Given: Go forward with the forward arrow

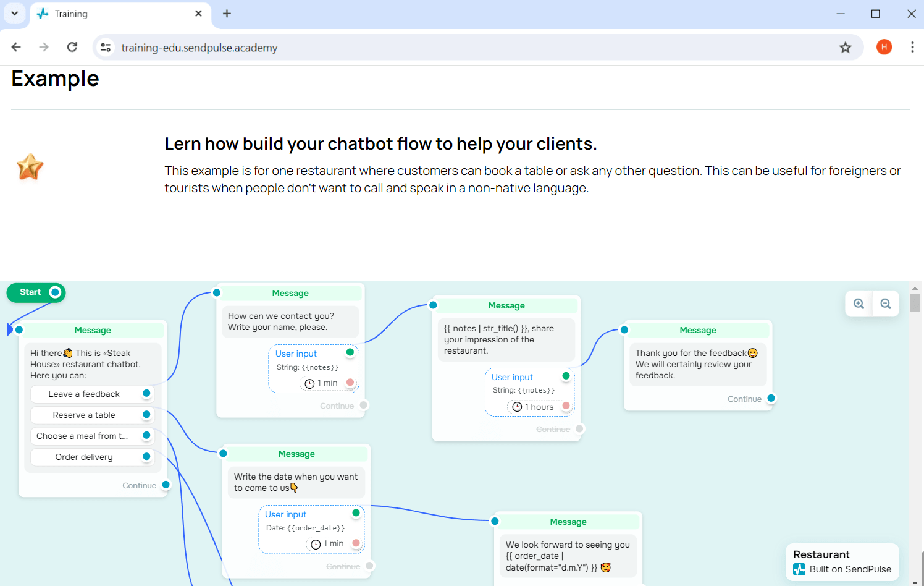Looking at the screenshot, I should coord(44,47).
